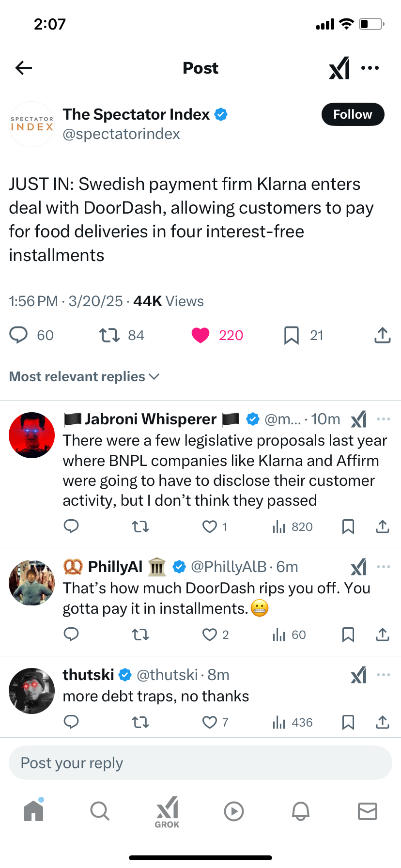Open the Notifications bell tab
This screenshot has height=868, width=401.
[300, 810]
